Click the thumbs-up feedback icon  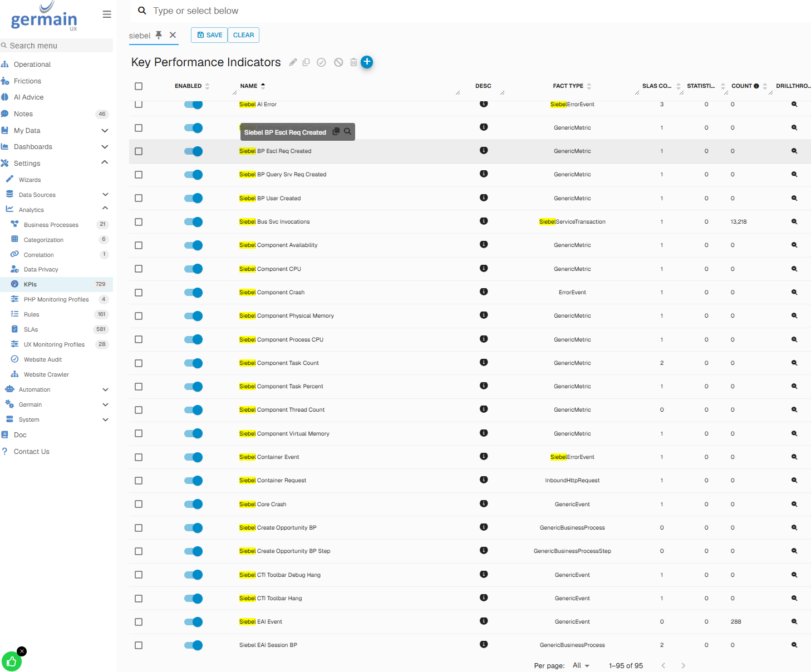tap(11, 661)
